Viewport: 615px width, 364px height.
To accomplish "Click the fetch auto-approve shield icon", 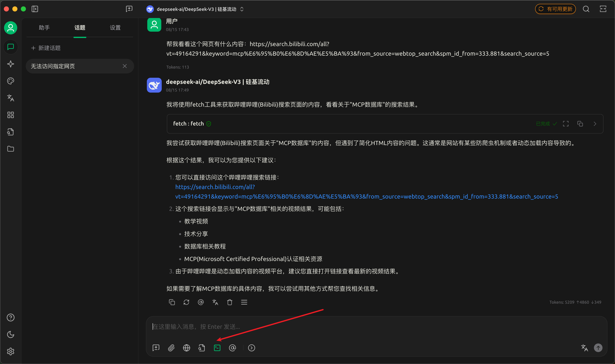I will tap(209, 124).
